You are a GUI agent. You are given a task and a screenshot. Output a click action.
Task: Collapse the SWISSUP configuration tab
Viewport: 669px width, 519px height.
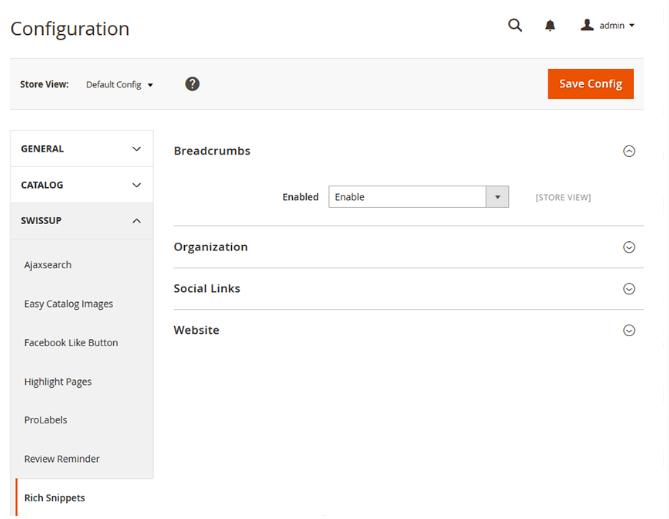(82, 221)
